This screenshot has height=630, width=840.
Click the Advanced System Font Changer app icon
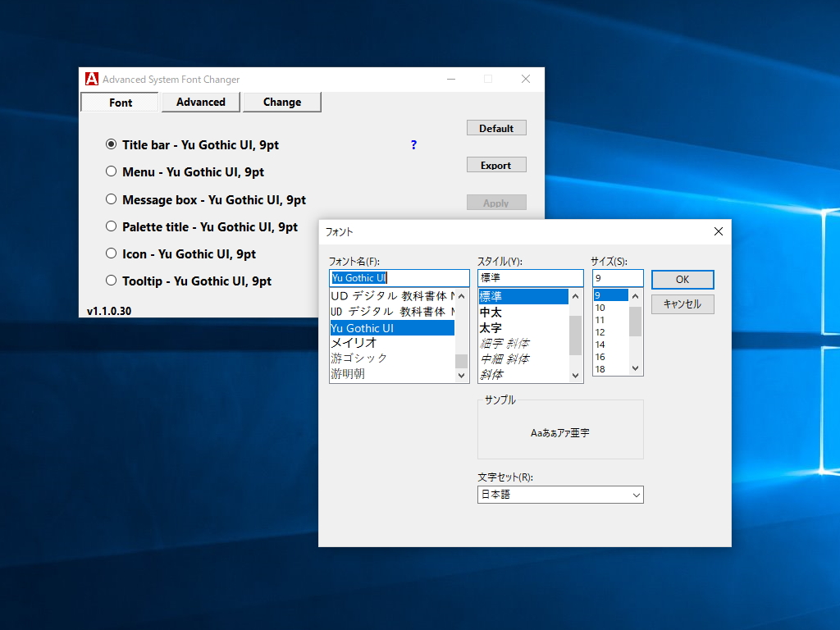[x=90, y=79]
